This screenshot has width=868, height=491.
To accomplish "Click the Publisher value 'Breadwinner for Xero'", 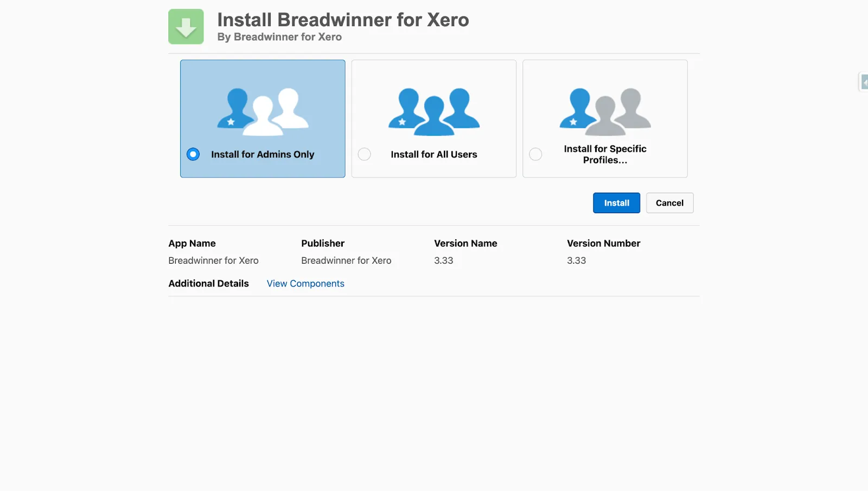I will coord(346,260).
